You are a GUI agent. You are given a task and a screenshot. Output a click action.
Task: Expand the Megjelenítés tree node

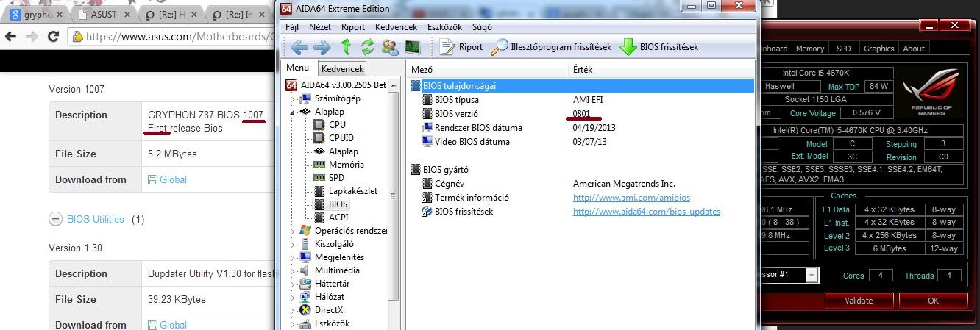tap(294, 257)
